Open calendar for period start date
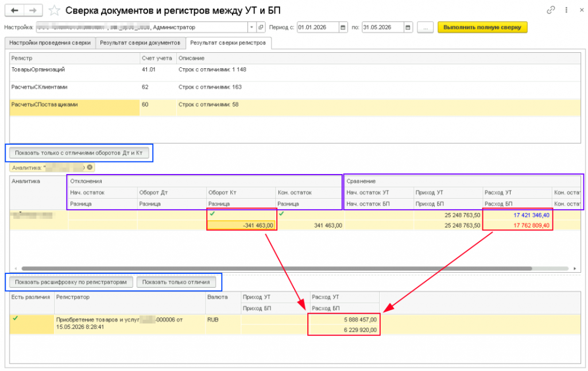The height and width of the screenshot is (371, 588). [x=343, y=28]
